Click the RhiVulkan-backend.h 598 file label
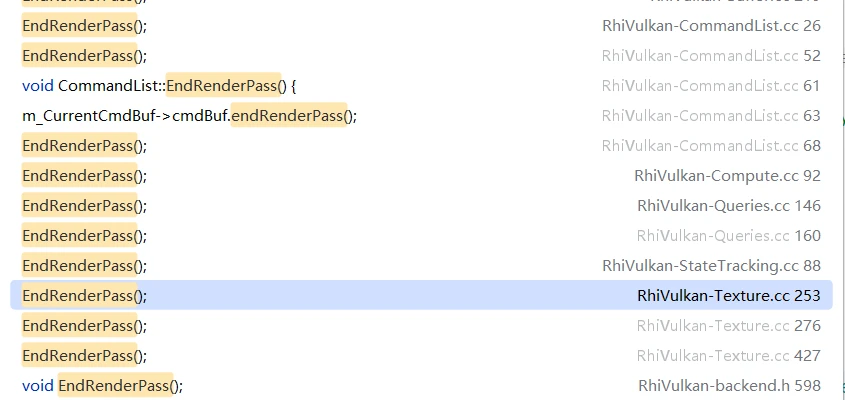Image resolution: width=845 pixels, height=400 pixels. click(x=729, y=385)
